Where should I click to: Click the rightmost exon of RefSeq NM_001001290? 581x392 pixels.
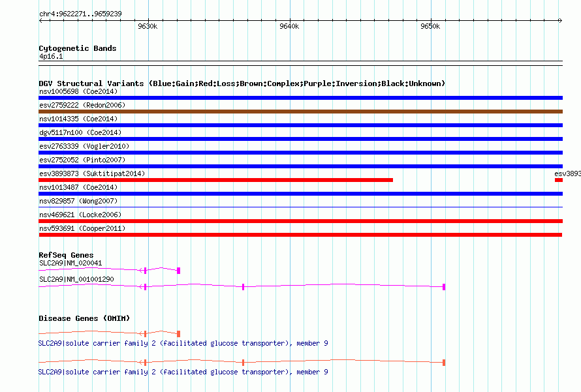pyautogui.click(x=444, y=287)
